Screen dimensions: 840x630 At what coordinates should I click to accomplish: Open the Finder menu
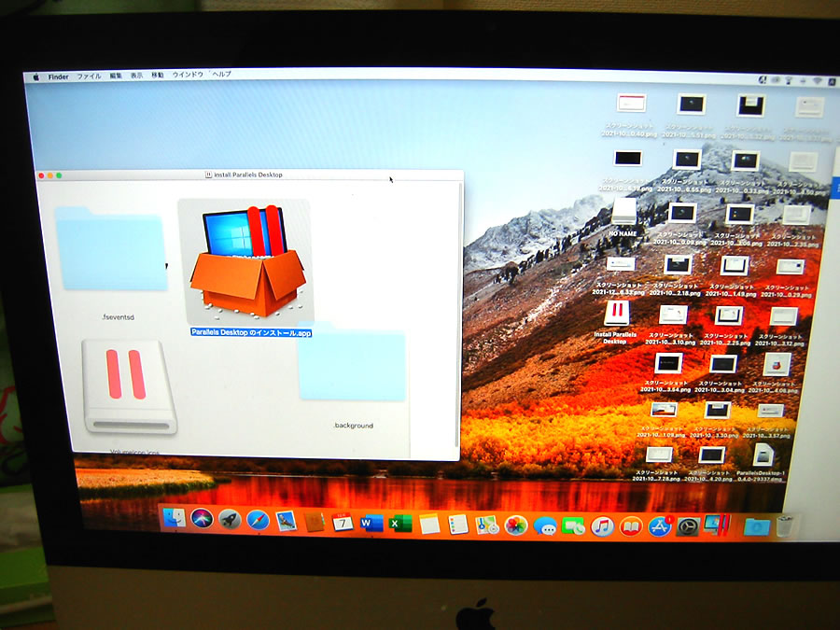(x=58, y=77)
